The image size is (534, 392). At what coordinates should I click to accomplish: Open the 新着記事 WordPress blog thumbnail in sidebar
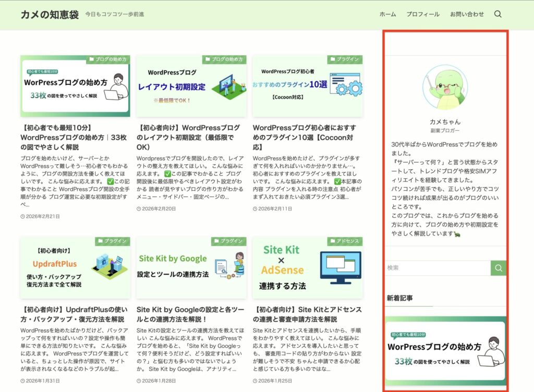445,350
